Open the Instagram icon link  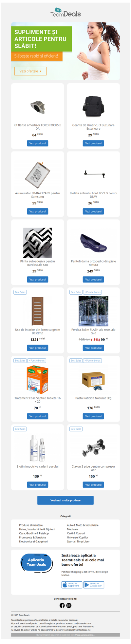pyautogui.click(x=69, y=605)
